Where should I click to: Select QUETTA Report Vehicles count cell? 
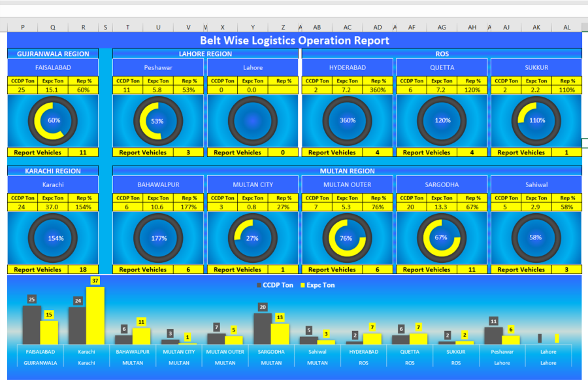point(472,152)
